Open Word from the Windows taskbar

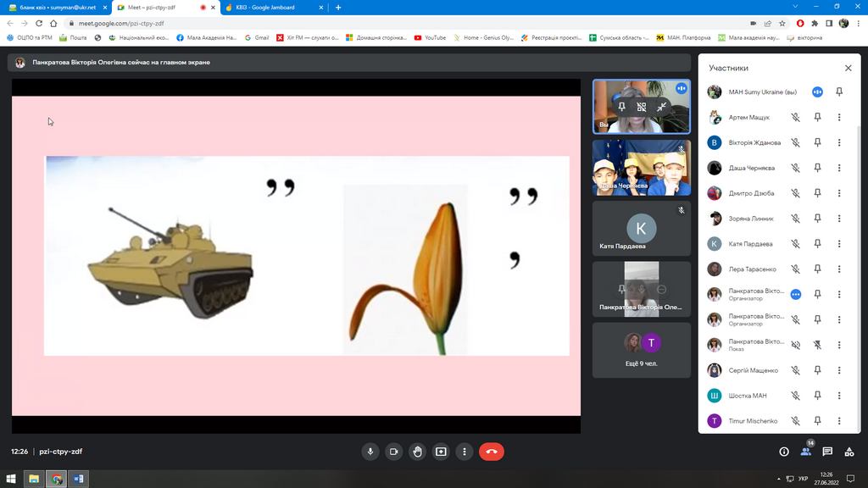(x=78, y=479)
